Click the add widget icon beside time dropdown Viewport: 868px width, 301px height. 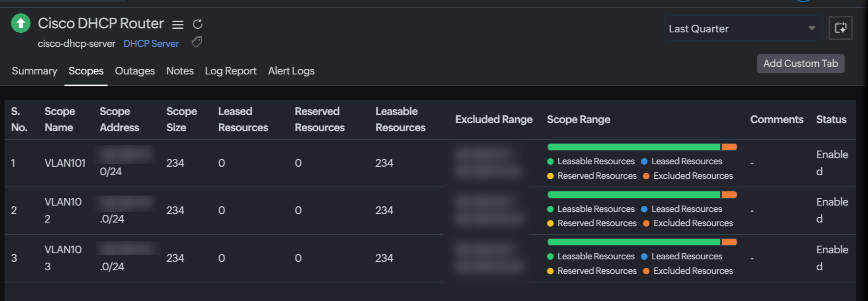[841, 28]
